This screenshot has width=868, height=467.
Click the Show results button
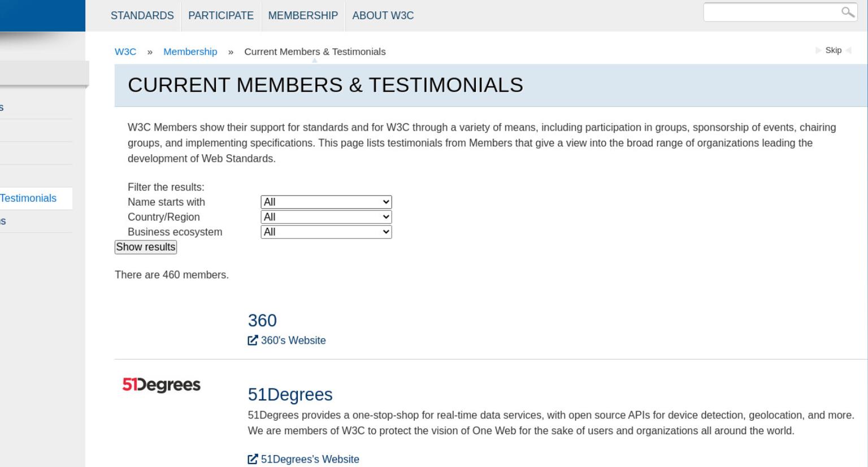[x=146, y=247]
